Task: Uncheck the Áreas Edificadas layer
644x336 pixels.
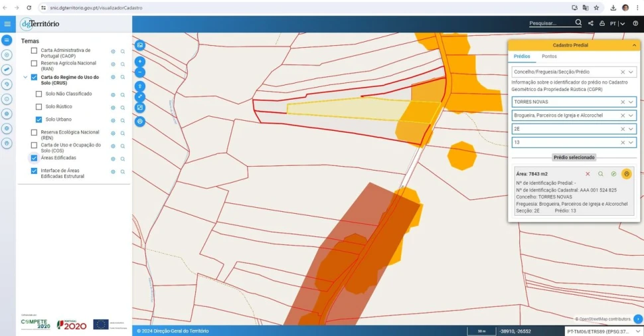Action: pyautogui.click(x=34, y=158)
